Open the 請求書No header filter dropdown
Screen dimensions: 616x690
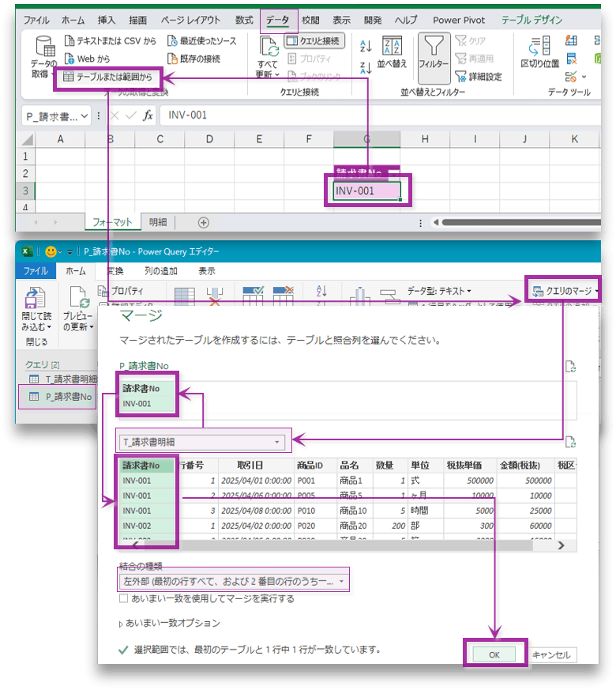393,173
